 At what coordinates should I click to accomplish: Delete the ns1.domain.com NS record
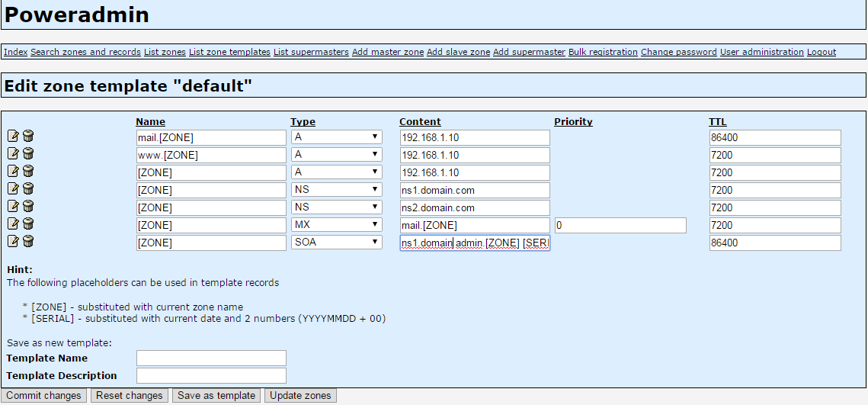click(x=28, y=189)
